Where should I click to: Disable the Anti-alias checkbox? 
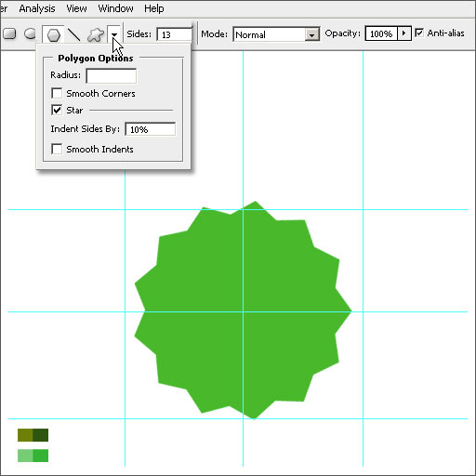pyautogui.click(x=419, y=33)
